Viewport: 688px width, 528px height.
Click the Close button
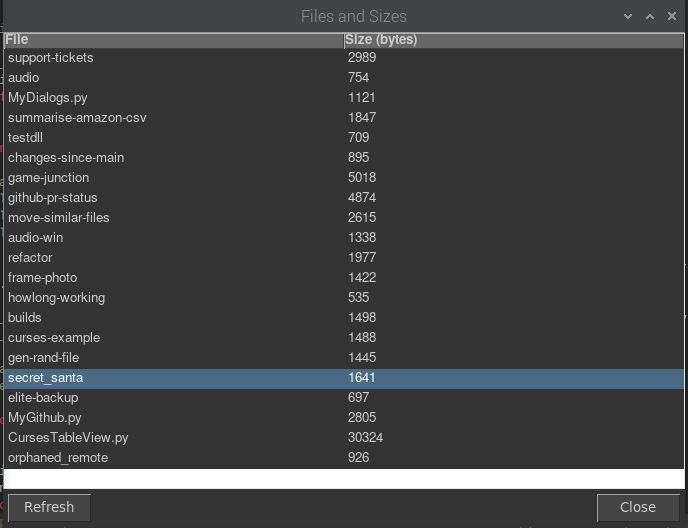click(638, 507)
